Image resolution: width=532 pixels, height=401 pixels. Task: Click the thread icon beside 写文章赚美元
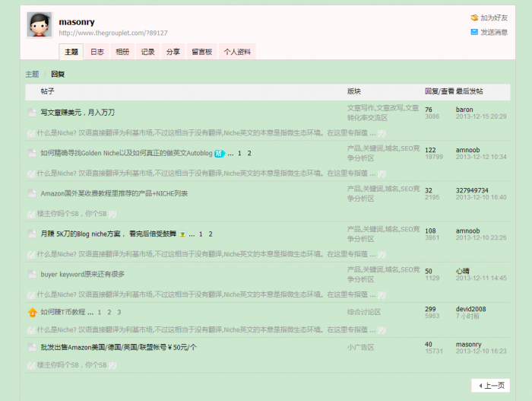click(x=32, y=113)
